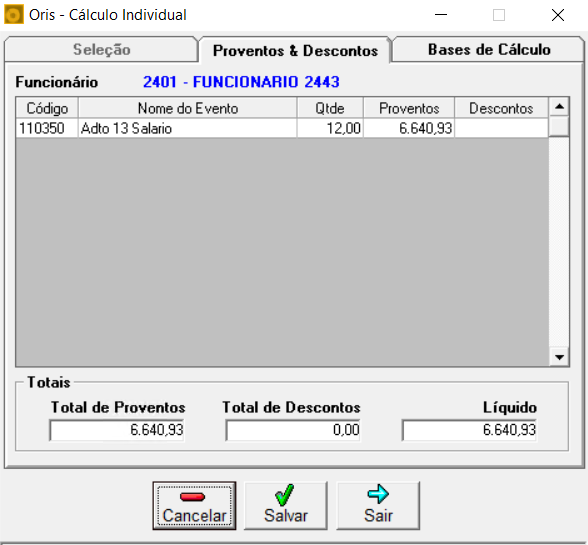Click the Nome do Evento column header
588x545 pixels.
pos(188,108)
